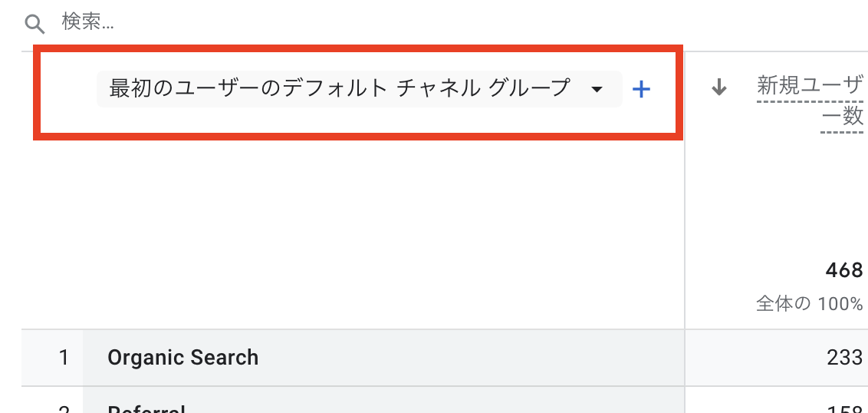Click the 全体の 100% summary text
The width and height of the screenshot is (868, 413).
click(x=809, y=304)
